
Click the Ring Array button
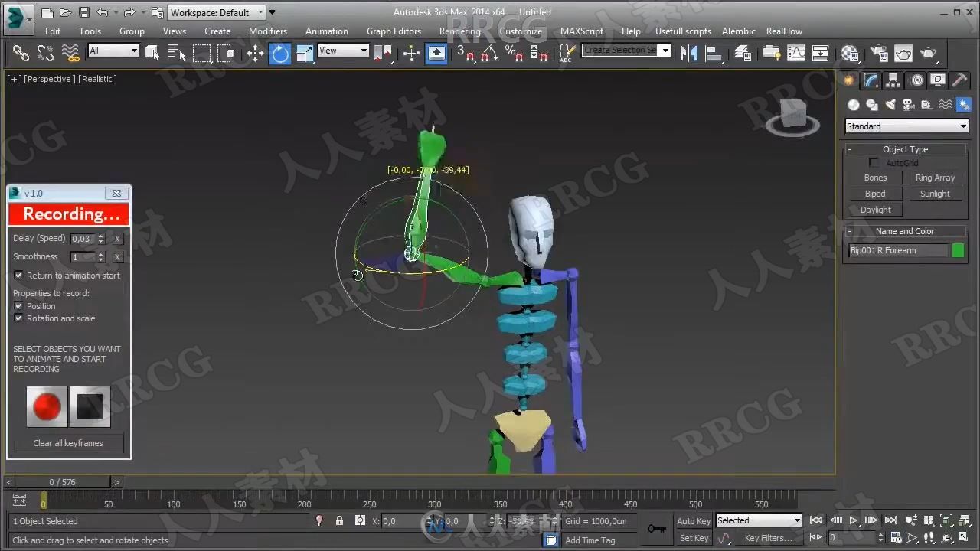(x=935, y=178)
